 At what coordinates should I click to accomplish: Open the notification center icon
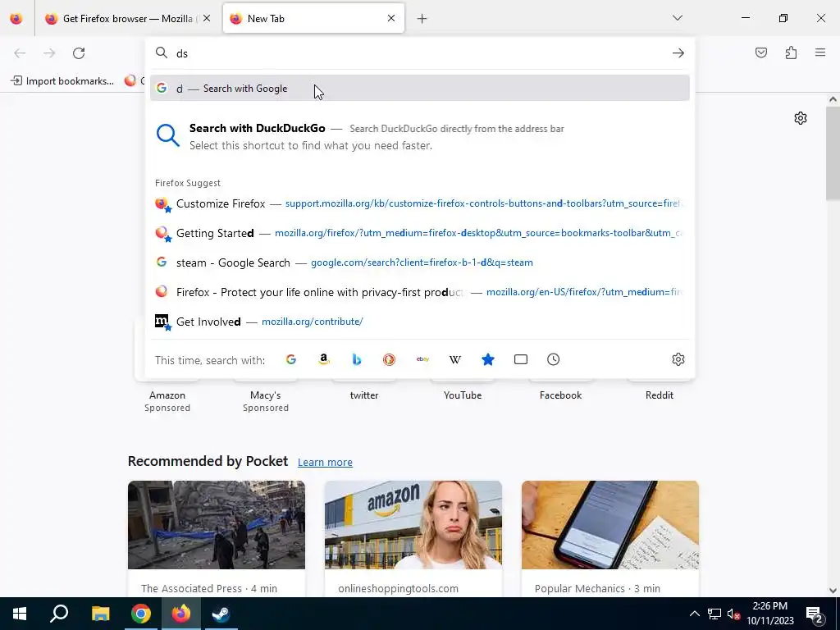coord(815,614)
